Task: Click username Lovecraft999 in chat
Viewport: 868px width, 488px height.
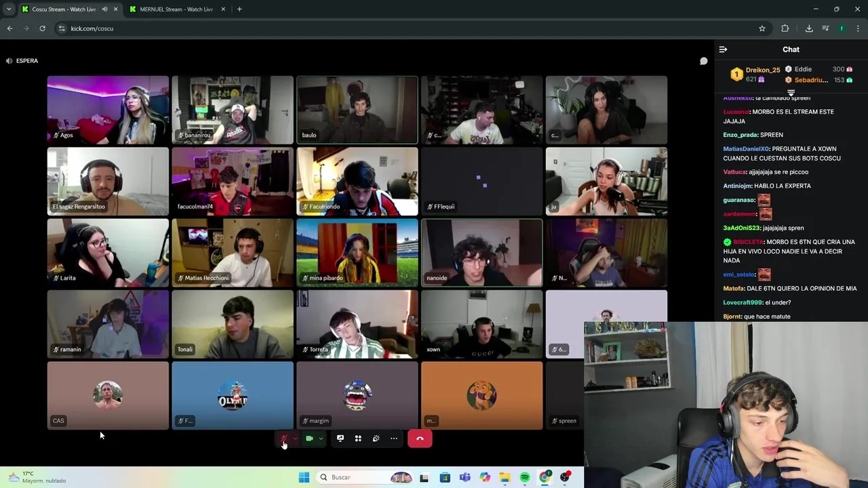Action: coord(743,302)
